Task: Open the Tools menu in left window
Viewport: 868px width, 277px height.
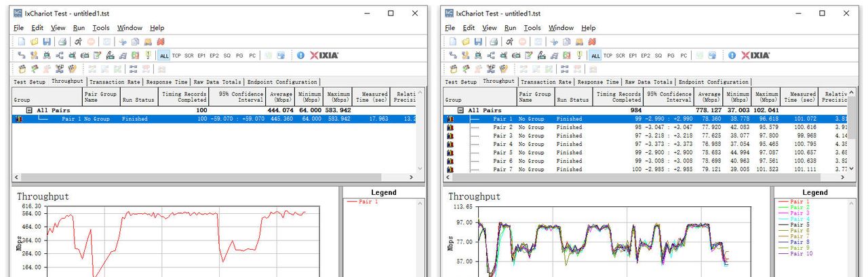Action: (101, 28)
